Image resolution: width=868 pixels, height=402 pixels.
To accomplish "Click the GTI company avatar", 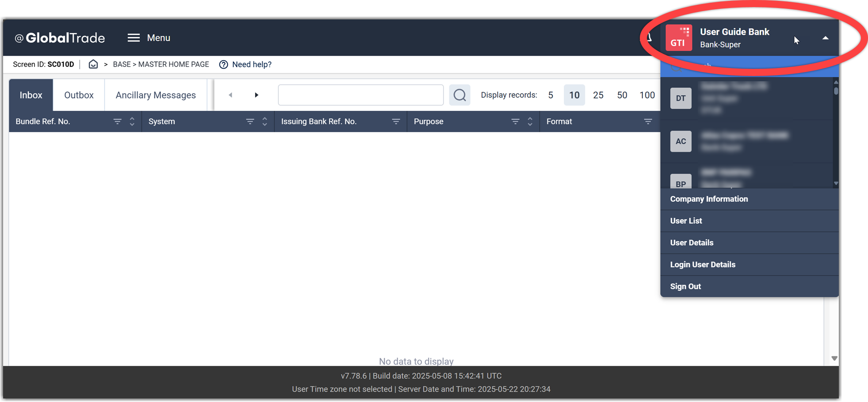I will pyautogui.click(x=679, y=38).
